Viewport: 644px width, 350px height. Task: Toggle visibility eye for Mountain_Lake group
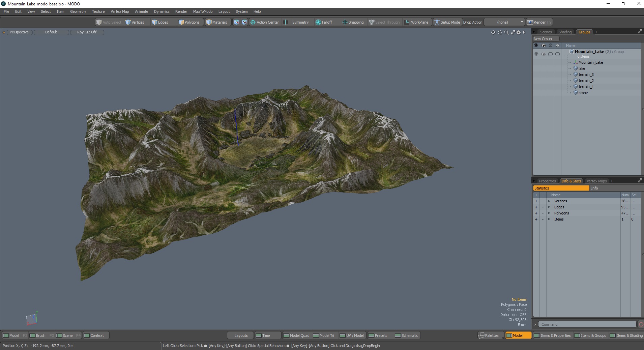pyautogui.click(x=536, y=54)
